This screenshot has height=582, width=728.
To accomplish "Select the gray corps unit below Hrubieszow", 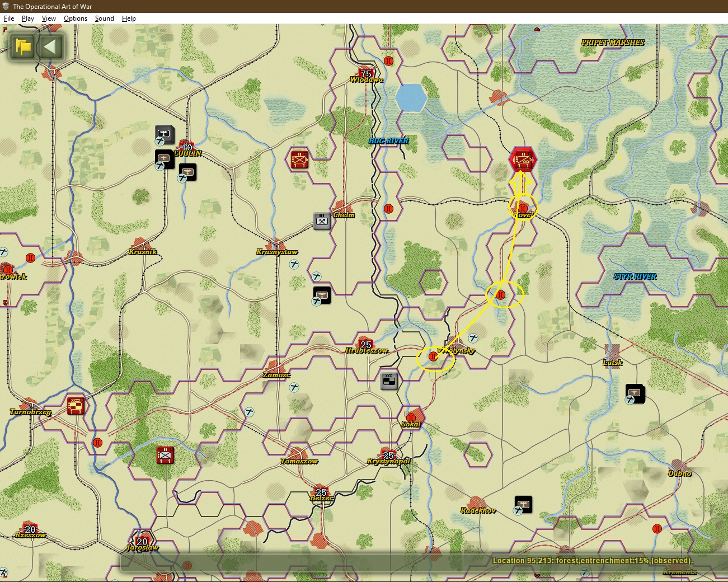I will pos(389,381).
